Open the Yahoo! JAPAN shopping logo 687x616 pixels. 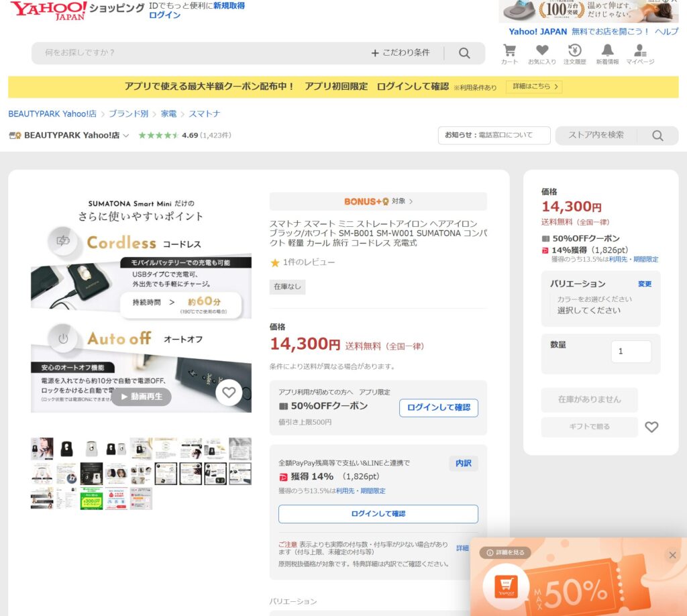77,11
